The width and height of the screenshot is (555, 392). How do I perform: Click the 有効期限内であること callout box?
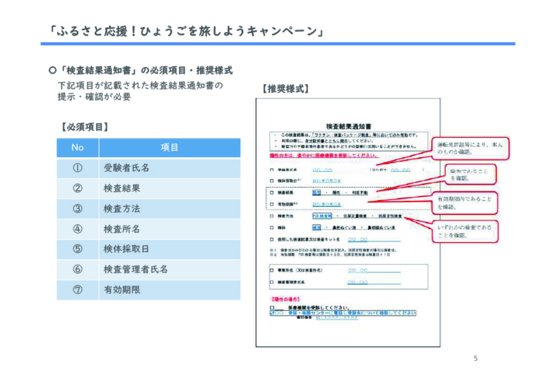click(x=465, y=203)
